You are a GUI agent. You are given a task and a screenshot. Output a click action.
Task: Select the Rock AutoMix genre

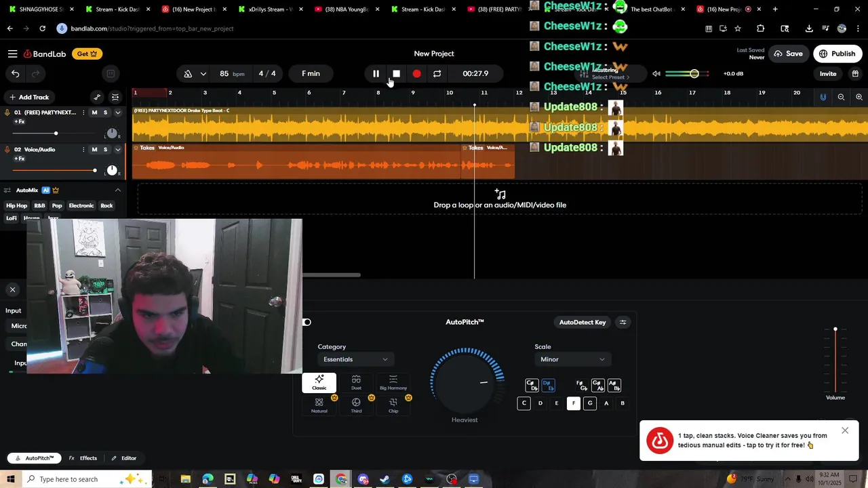point(106,206)
